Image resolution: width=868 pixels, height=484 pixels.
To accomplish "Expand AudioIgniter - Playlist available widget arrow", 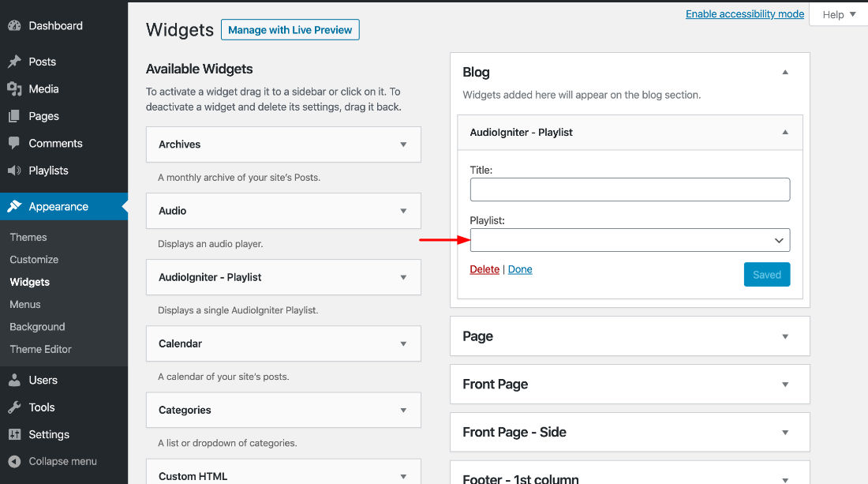I will [x=403, y=277].
